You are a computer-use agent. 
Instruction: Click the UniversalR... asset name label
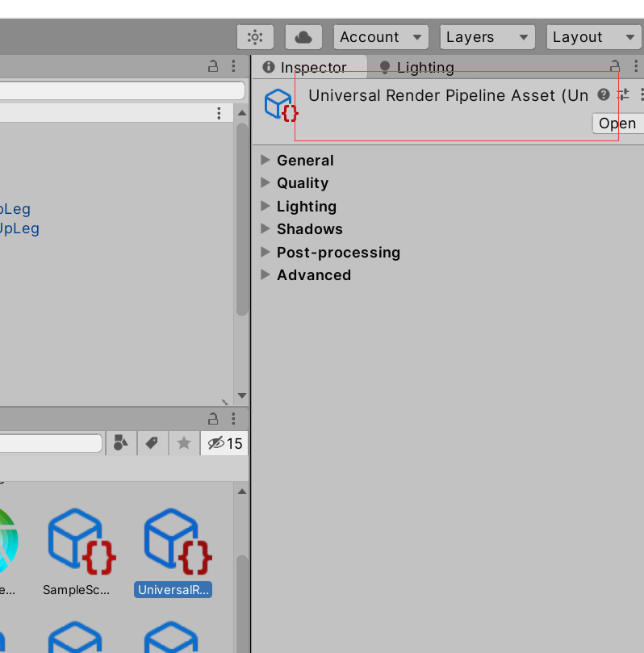pyautogui.click(x=174, y=590)
